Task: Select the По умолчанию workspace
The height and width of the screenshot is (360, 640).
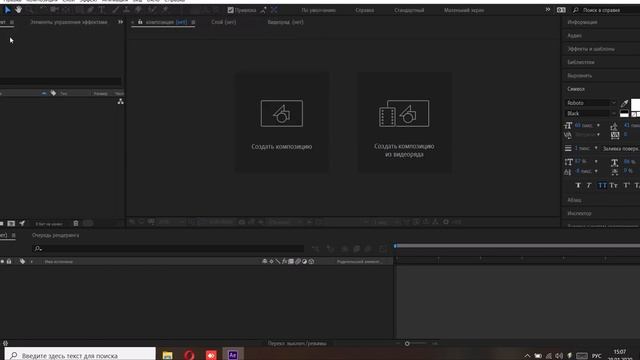Action: [x=318, y=10]
